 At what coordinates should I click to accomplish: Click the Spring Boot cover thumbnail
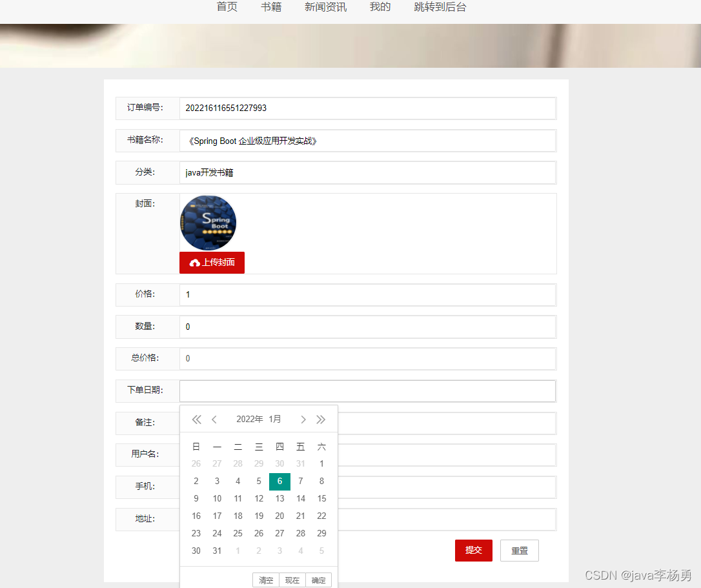208,223
